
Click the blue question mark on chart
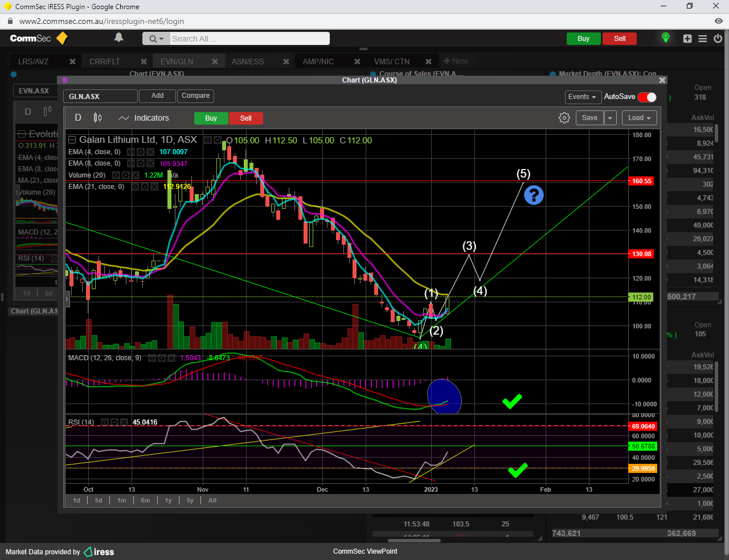534,195
